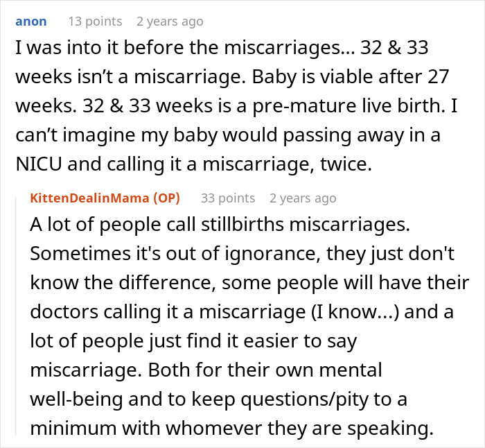Screen dimensions: 485x448
Task: Click the word "NICU" in anon's comment
Action: 37,165
